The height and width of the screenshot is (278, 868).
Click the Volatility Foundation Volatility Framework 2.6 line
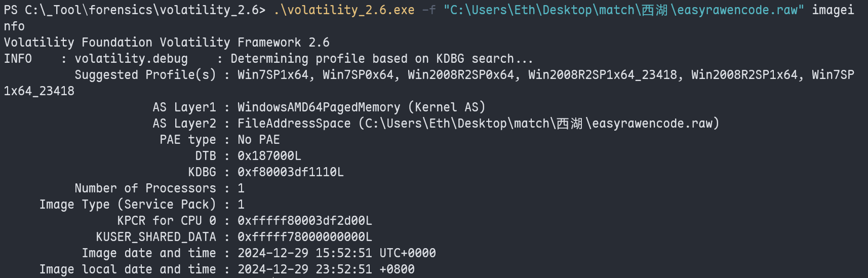point(167,43)
